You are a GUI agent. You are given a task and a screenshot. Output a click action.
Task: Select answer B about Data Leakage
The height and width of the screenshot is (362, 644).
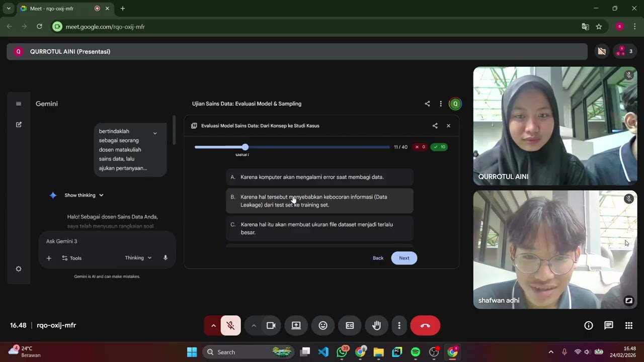coord(320,201)
